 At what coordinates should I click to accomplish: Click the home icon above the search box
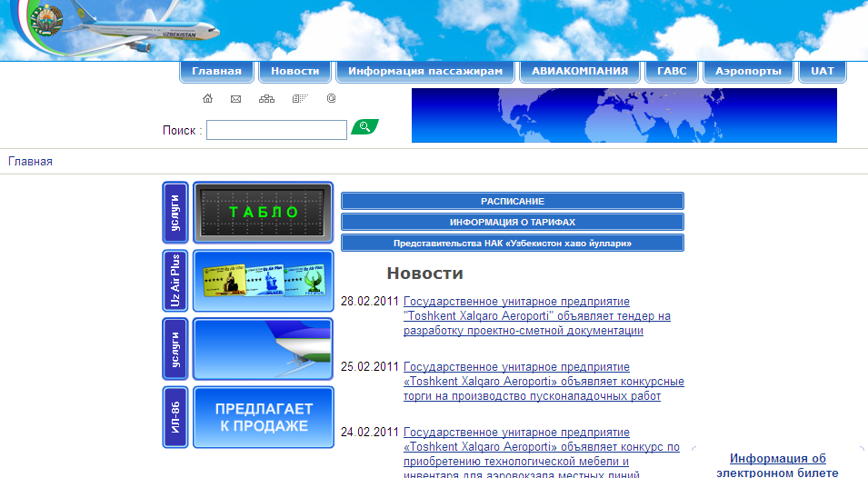(x=207, y=98)
